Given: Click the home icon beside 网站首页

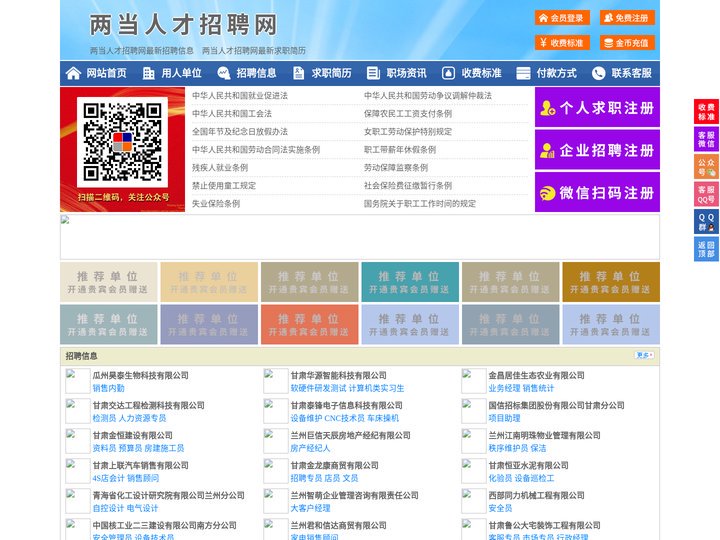Looking at the screenshot, I should click(73, 73).
